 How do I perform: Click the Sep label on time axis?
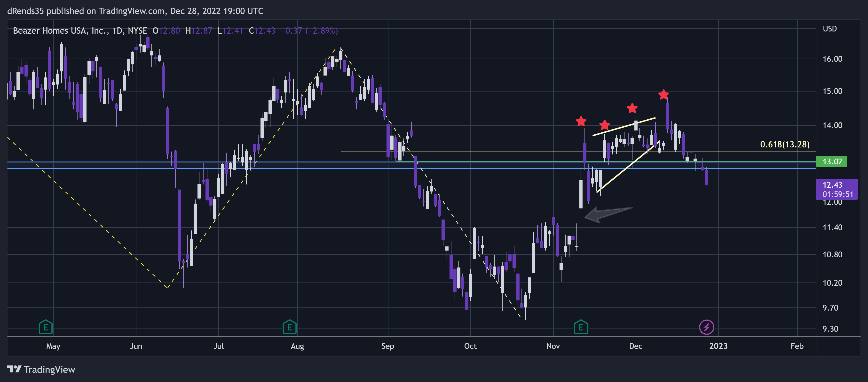(x=387, y=346)
